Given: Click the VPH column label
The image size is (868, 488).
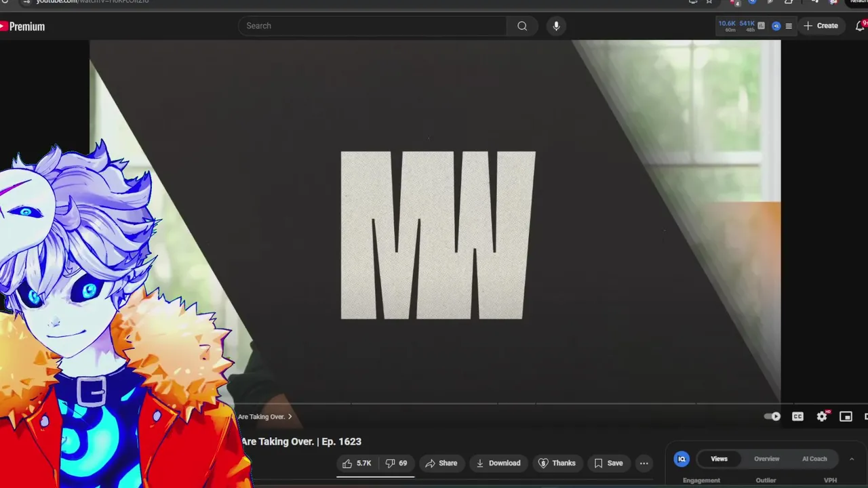Looking at the screenshot, I should (830, 481).
